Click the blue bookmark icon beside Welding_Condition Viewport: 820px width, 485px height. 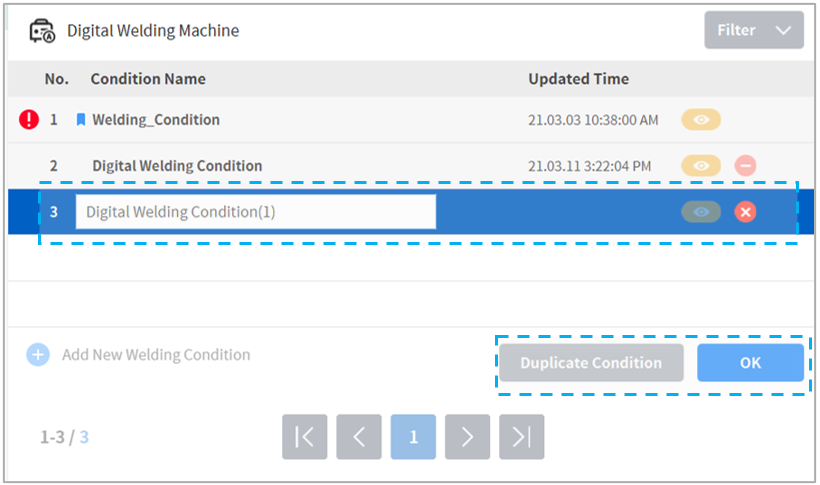[81, 120]
